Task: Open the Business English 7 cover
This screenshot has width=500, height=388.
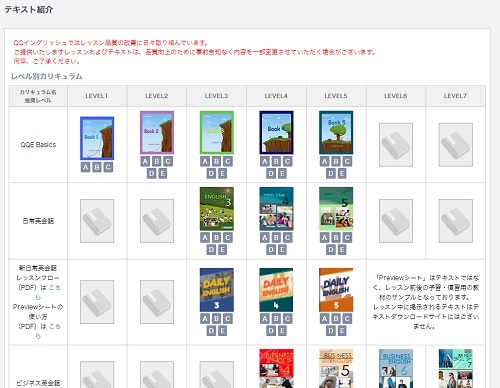Action: 456,369
